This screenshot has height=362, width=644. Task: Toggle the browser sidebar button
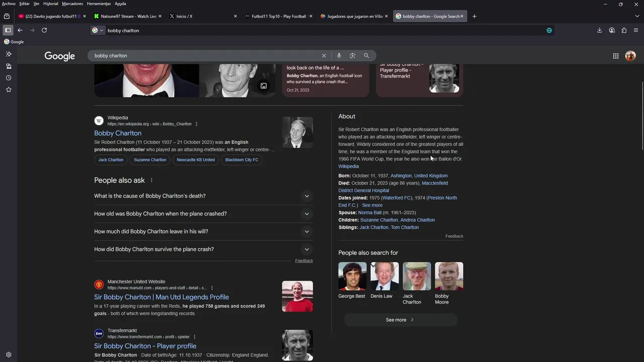(8, 30)
